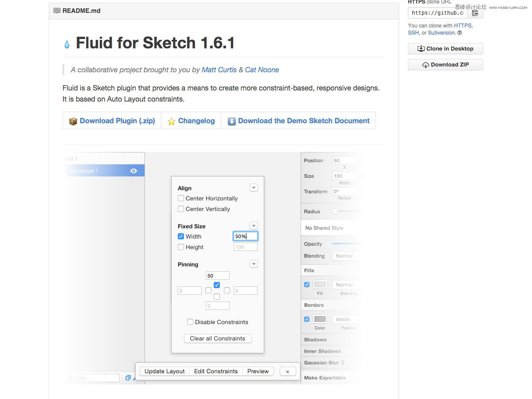This screenshot has width=532, height=399.
Task: Click the star icon next to Changelog
Action: pyautogui.click(x=172, y=121)
